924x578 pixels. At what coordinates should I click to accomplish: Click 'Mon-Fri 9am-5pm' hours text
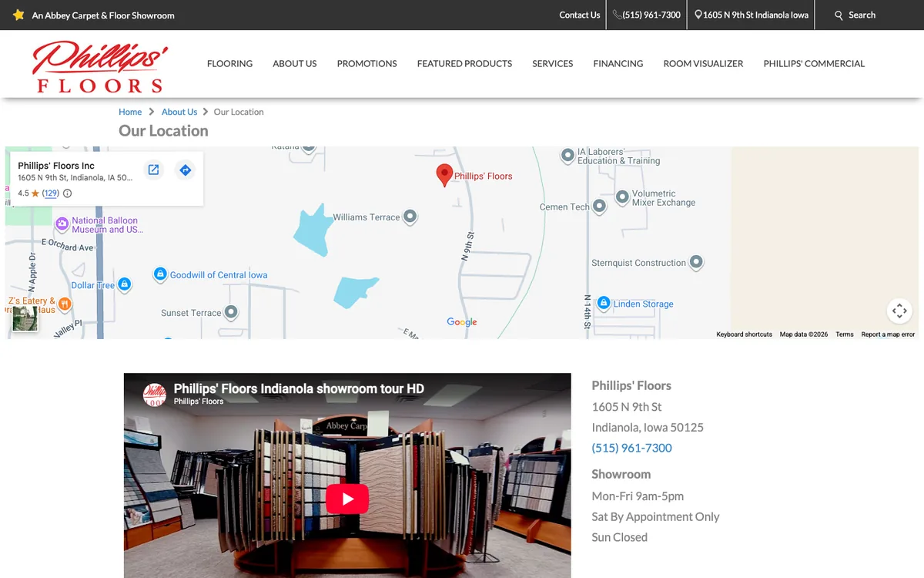(638, 496)
